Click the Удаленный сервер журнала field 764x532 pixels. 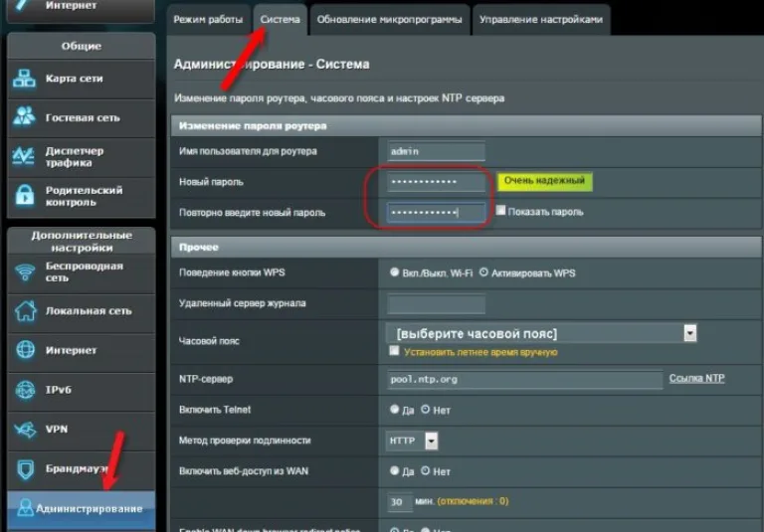[x=436, y=303]
